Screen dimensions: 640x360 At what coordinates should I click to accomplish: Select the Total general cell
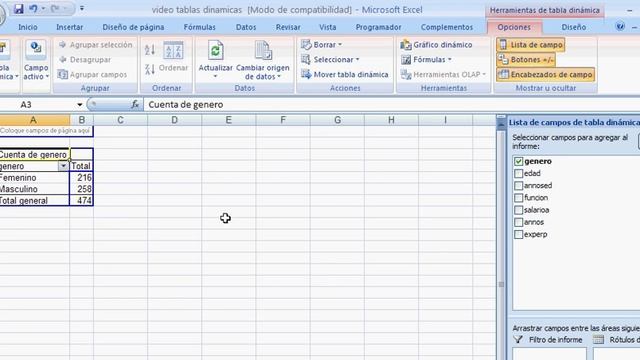[x=35, y=200]
